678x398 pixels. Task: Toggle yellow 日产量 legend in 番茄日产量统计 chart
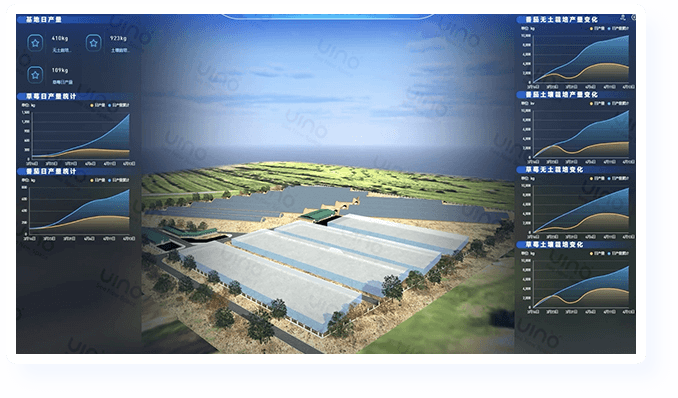pos(98,180)
